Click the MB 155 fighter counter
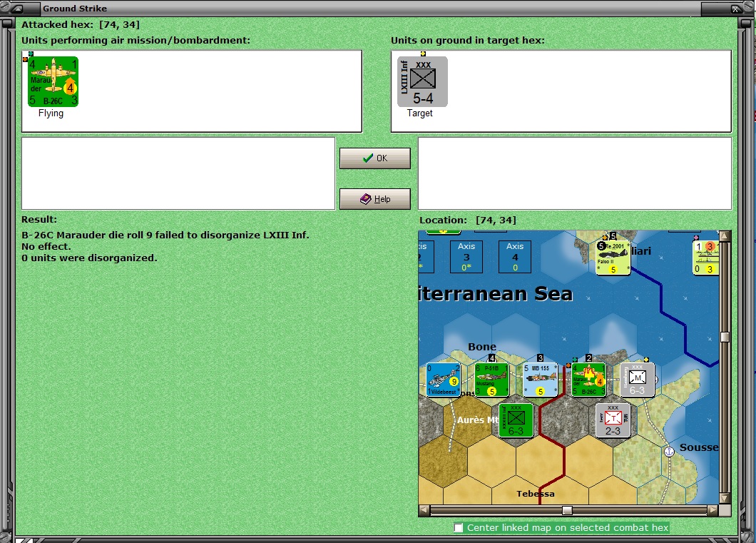 click(540, 380)
